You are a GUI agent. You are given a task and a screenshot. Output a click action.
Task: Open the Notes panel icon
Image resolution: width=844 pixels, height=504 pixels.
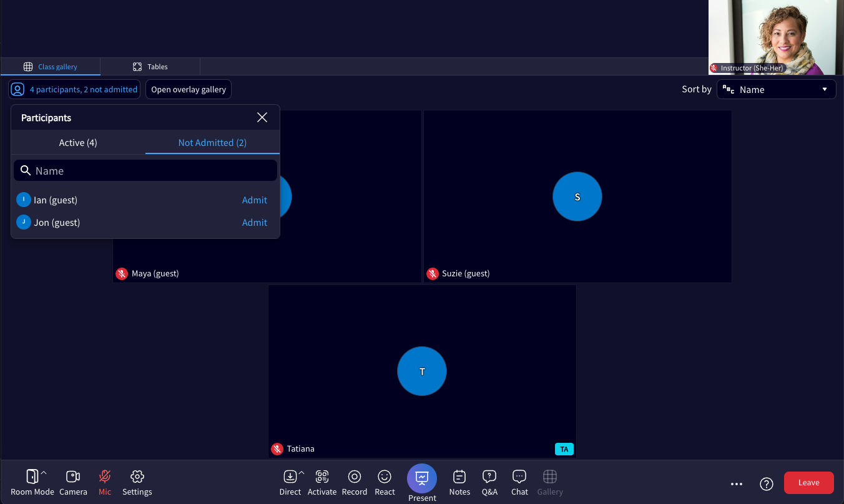[459, 477]
